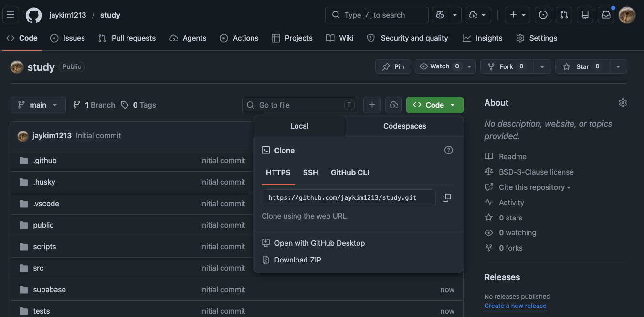This screenshot has width=644, height=317.
Task: Open the jaykim1213 commit author link
Action: tap(52, 136)
